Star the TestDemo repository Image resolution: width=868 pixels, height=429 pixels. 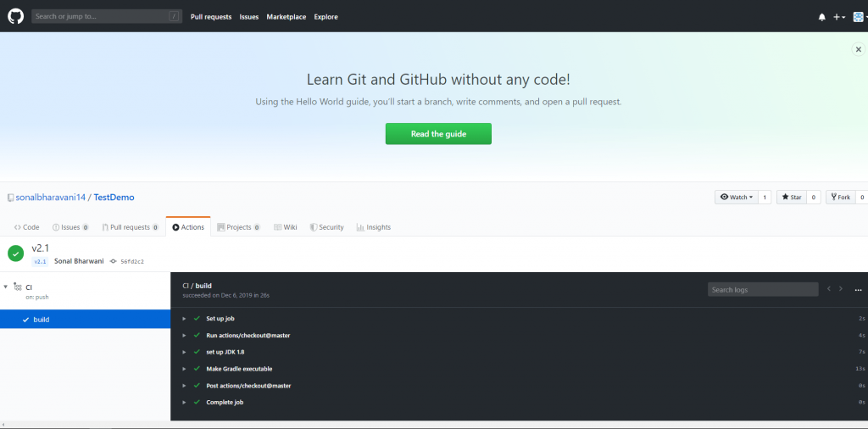[x=792, y=197]
